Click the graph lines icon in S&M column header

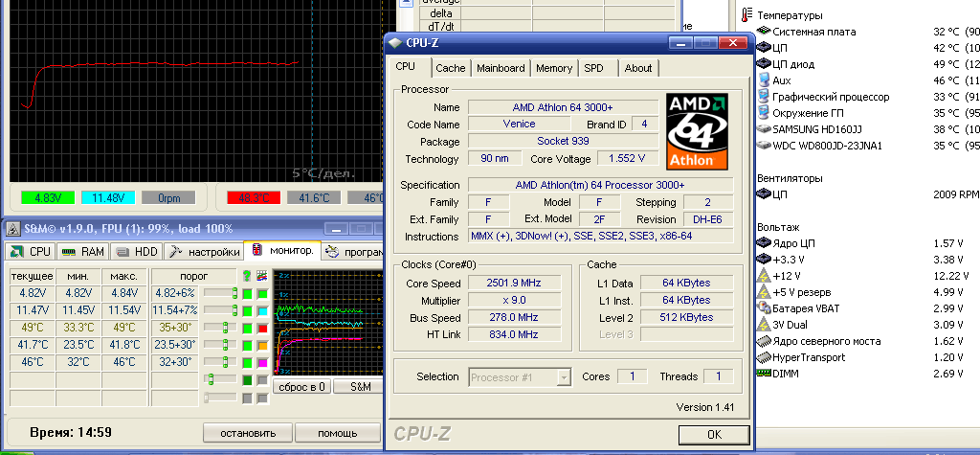click(x=262, y=276)
